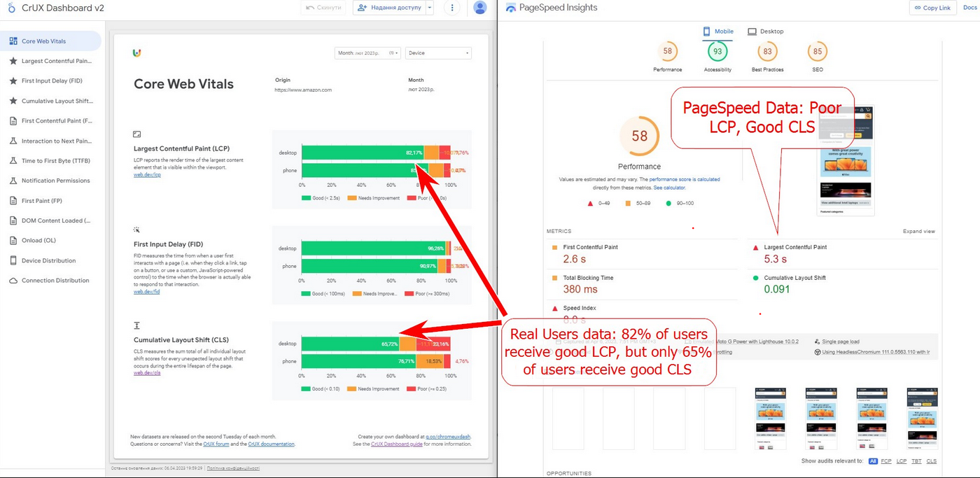This screenshot has height=478, width=980.
Task: Click the Performance score gauge showing 58 at top
Action: (667, 51)
